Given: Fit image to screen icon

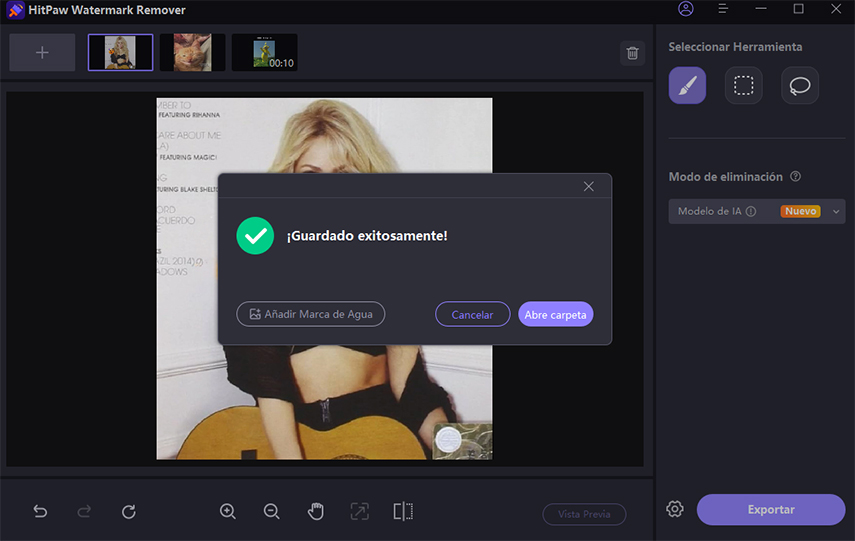Looking at the screenshot, I should click(359, 511).
